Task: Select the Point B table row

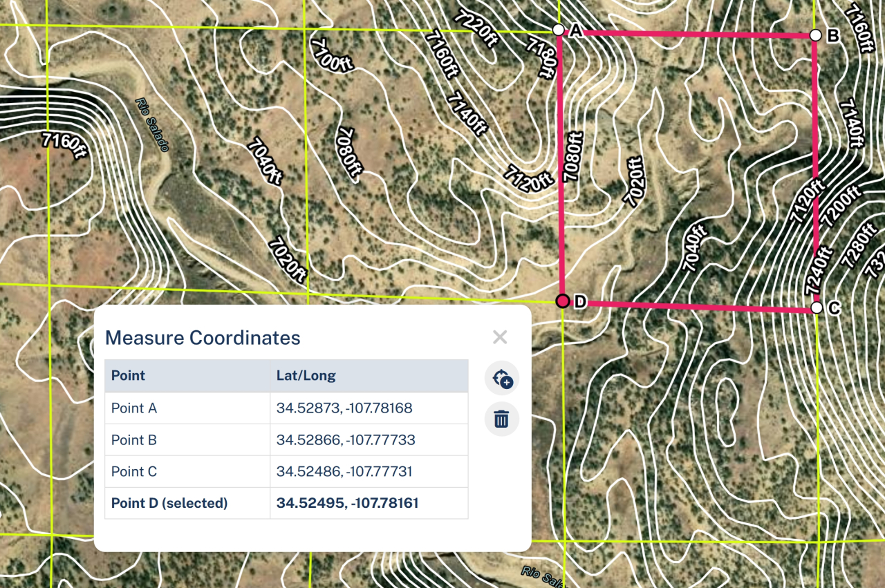Action: pyautogui.click(x=286, y=440)
